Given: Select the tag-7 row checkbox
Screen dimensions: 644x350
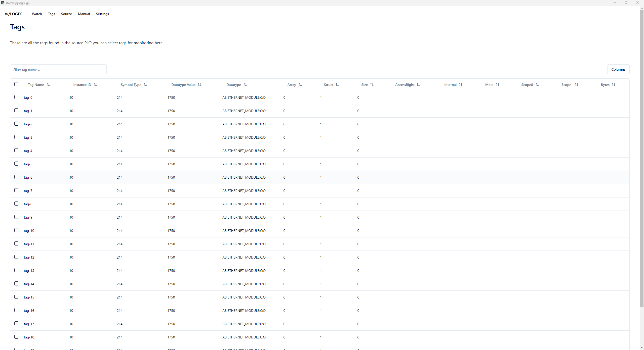Looking at the screenshot, I should [x=16, y=190].
